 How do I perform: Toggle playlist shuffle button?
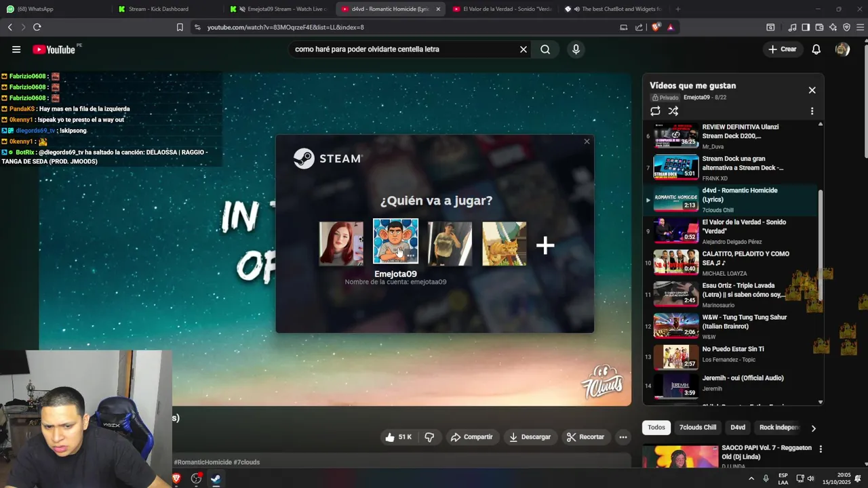673,111
